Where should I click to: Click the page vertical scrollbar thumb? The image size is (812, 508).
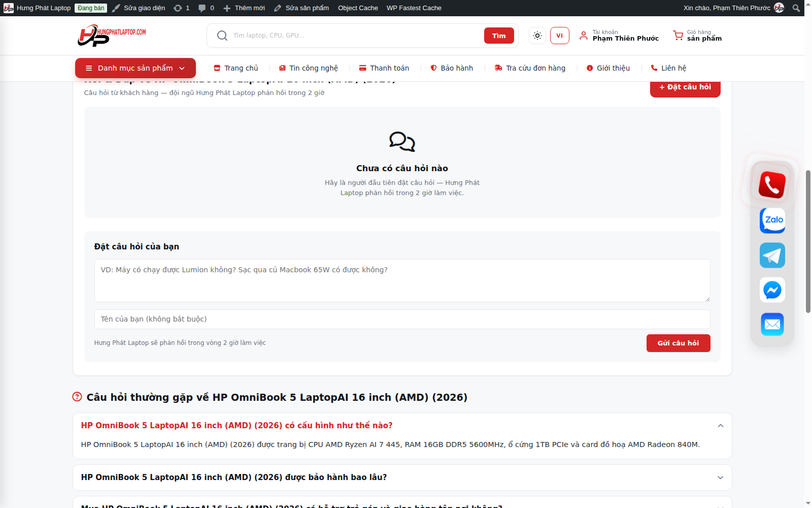(x=808, y=241)
